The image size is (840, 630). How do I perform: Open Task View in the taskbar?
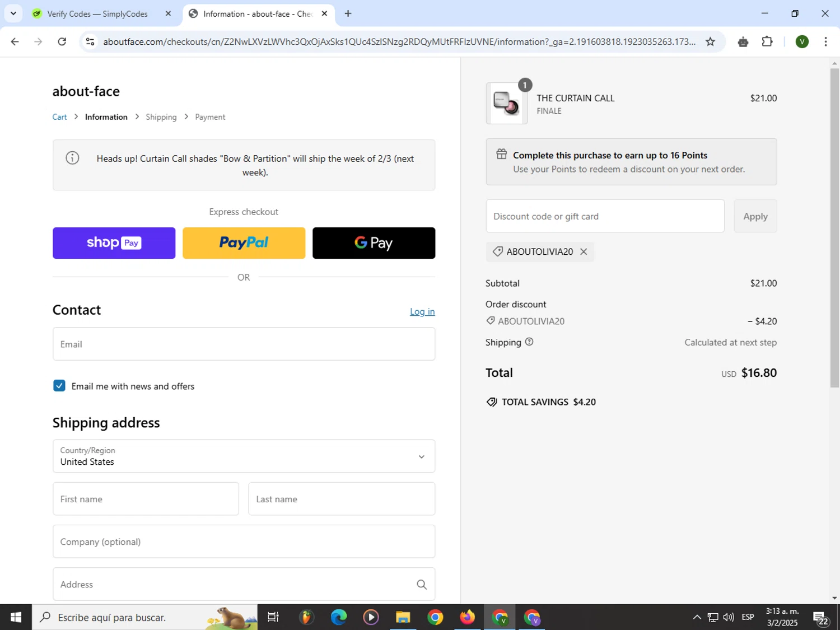273,617
